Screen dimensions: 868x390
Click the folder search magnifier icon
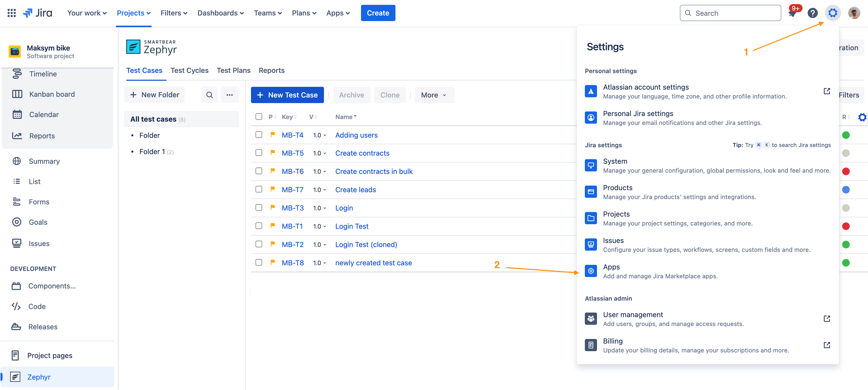[209, 95]
